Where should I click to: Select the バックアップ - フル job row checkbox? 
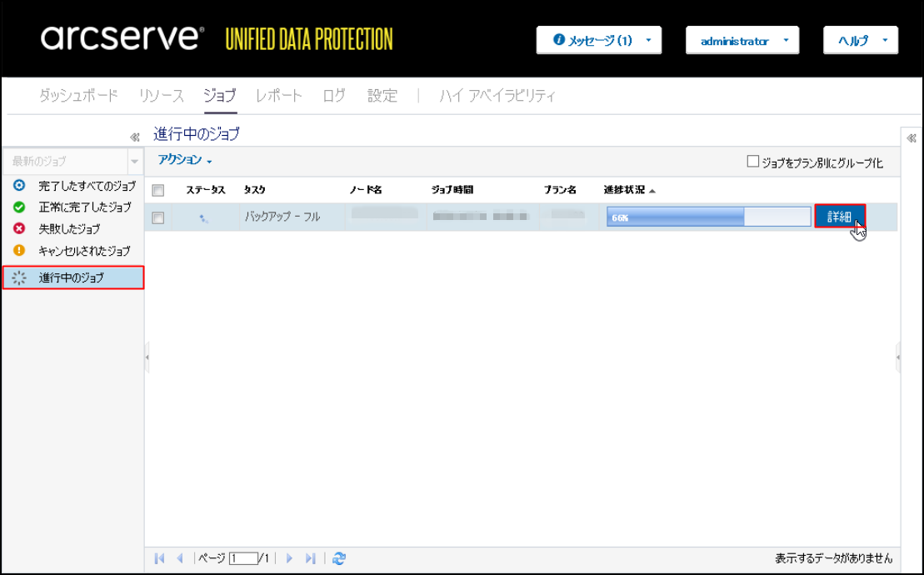tap(158, 217)
